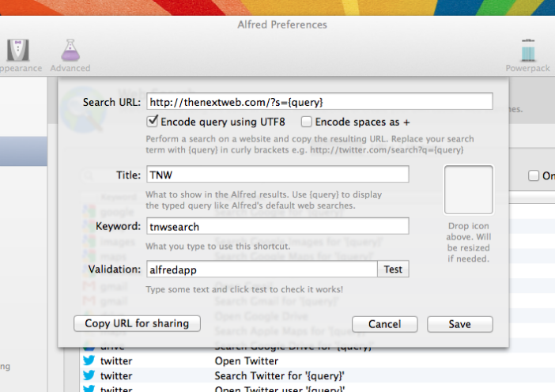The height and width of the screenshot is (392, 555).
Task: Select the highlighted sidebar item at left
Action: point(24,151)
